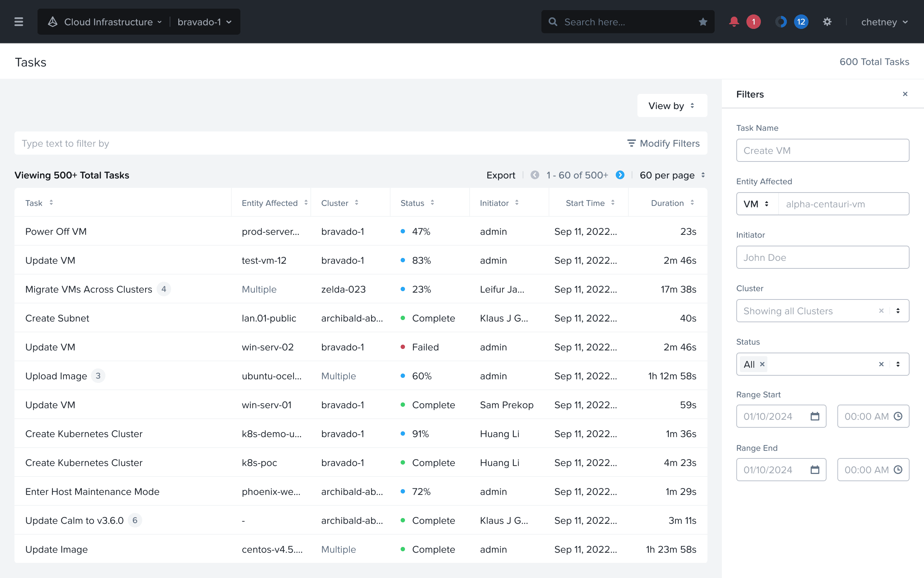Clear all Status filter values
The width and height of the screenshot is (924, 578).
pyautogui.click(x=881, y=364)
